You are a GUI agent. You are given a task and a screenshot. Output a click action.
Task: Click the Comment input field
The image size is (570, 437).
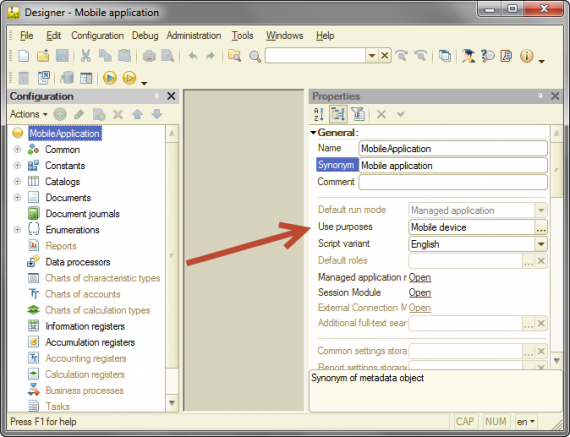(x=453, y=182)
